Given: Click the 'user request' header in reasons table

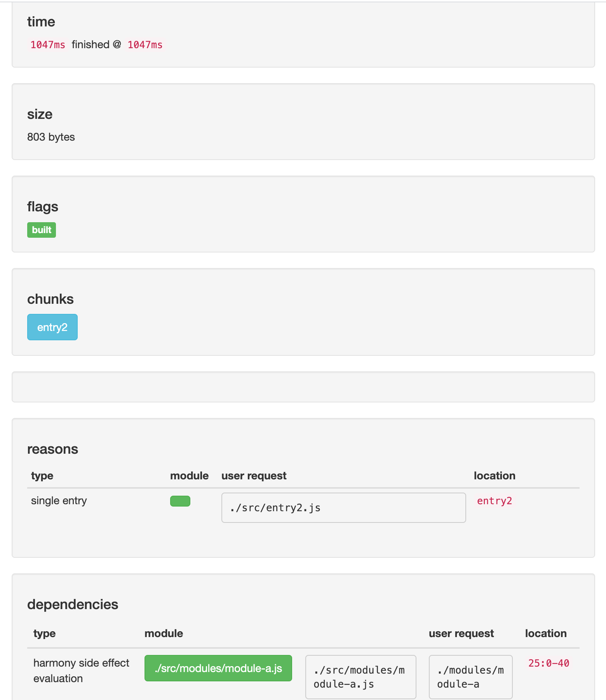Looking at the screenshot, I should tap(254, 476).
